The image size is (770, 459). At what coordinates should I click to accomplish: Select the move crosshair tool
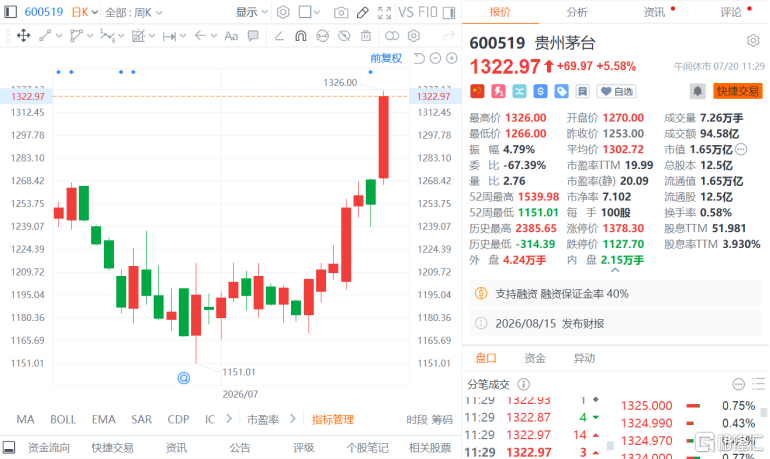tap(23, 35)
